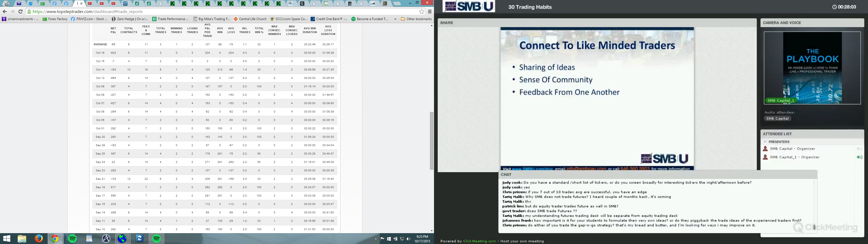868x244 pixels.
Task: Click grey speaker icon for SMB Capital
Action: point(859,149)
